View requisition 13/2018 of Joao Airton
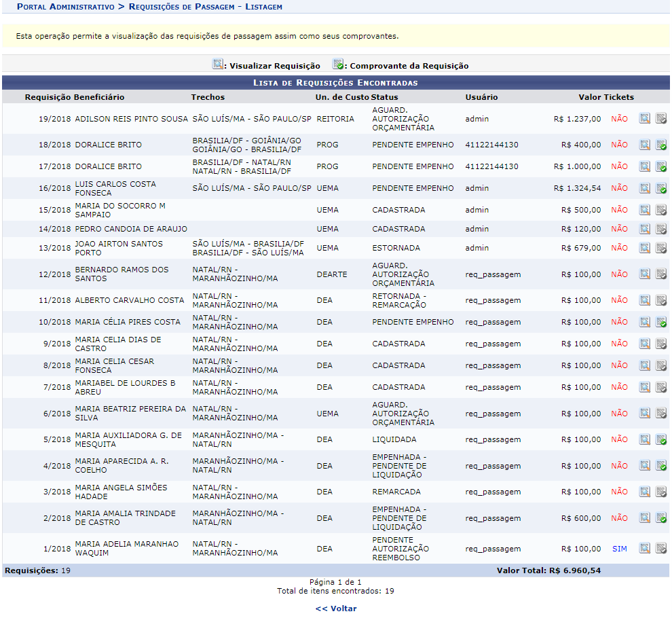The image size is (672, 618). tap(644, 248)
